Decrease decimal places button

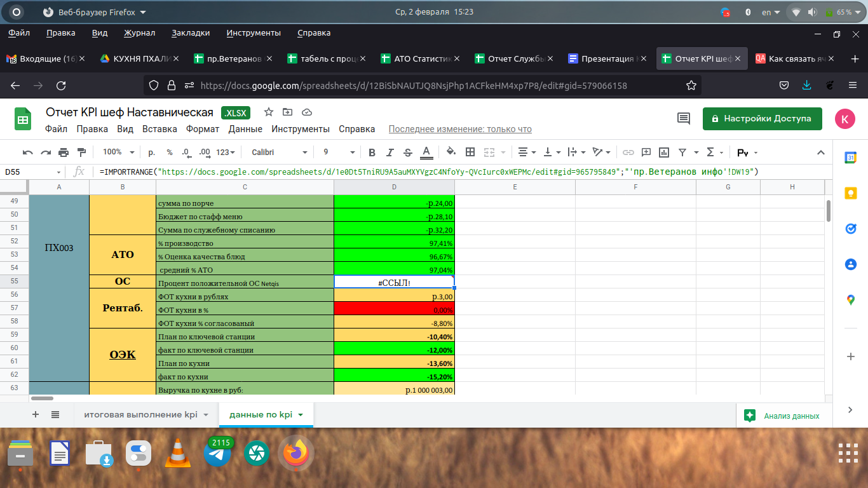186,152
